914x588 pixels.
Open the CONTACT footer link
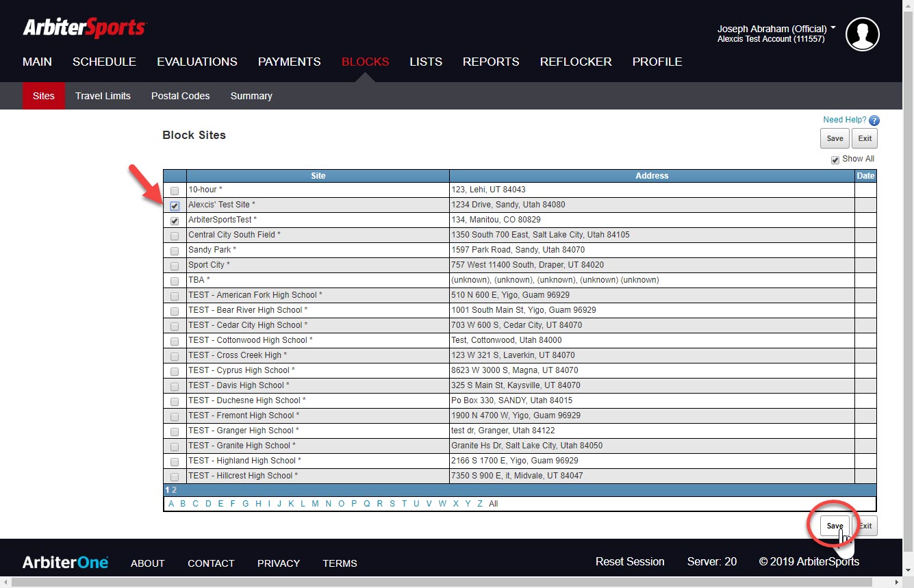pos(211,563)
